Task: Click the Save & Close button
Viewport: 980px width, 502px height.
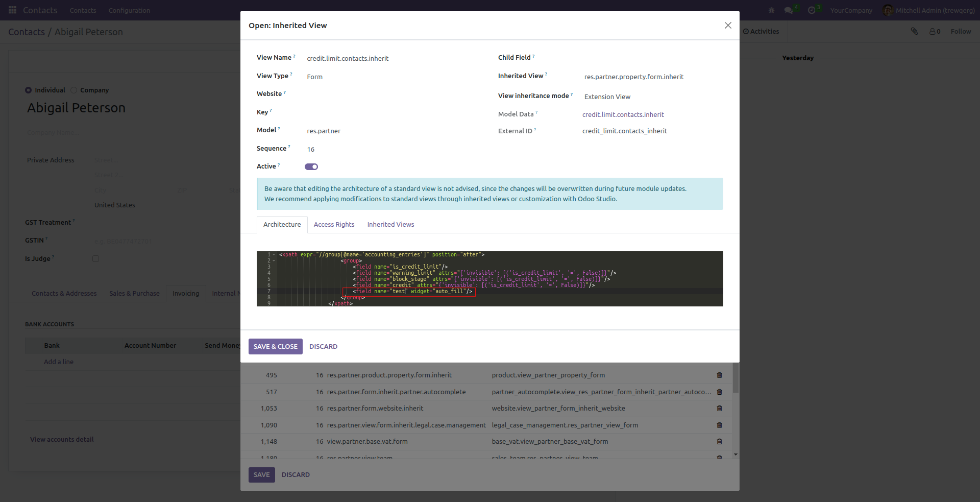Action: point(275,347)
